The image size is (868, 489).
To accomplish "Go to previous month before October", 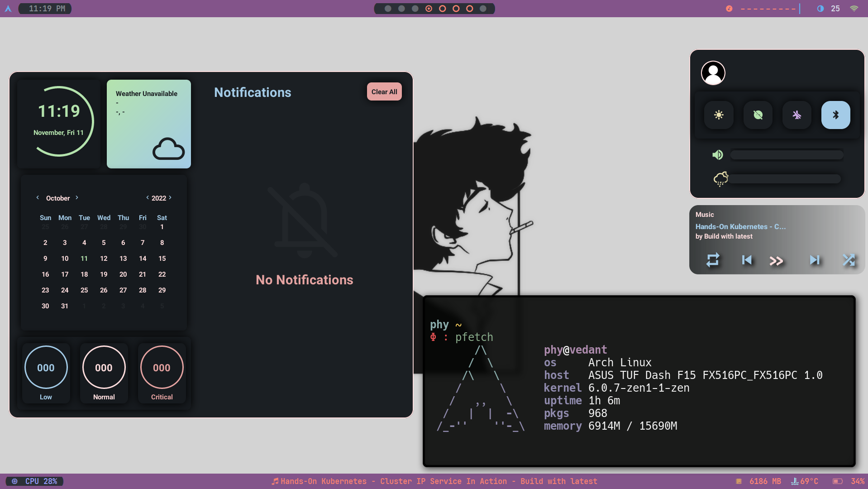I will [x=38, y=197].
